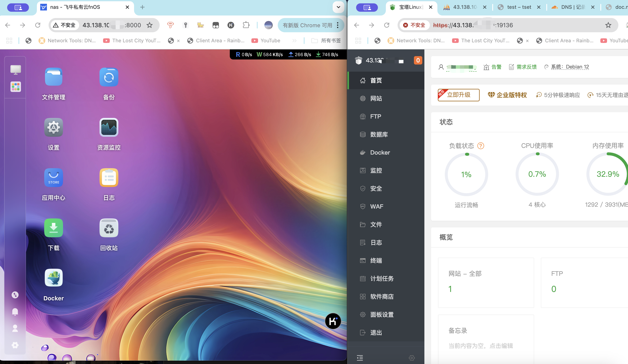Collapse the 宝塔 sidebar menu
Screen dimensions: 628x364
(x=360, y=358)
